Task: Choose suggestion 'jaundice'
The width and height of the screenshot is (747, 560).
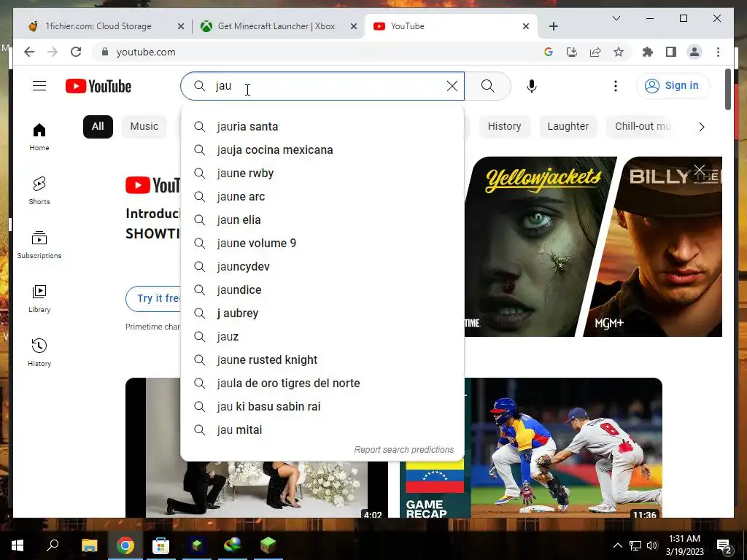Action: (322, 290)
